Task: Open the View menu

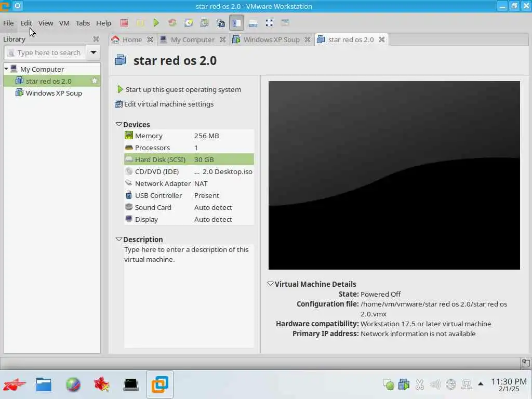Action: tap(46, 23)
